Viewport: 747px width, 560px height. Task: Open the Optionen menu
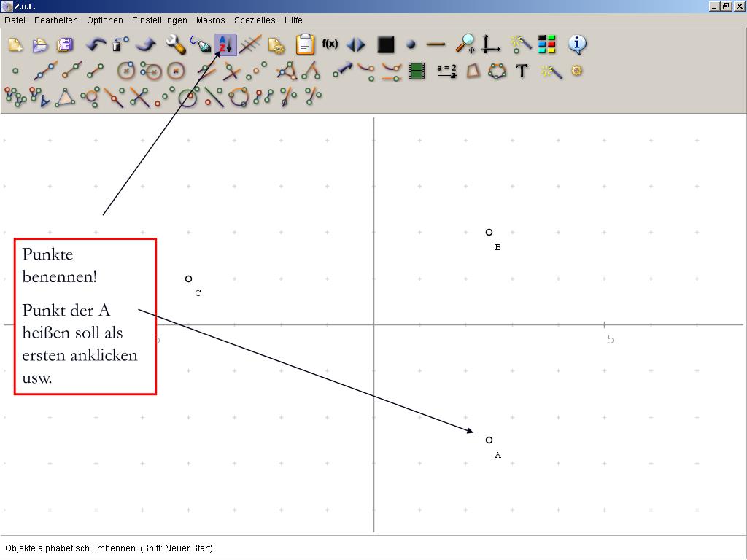tap(105, 20)
